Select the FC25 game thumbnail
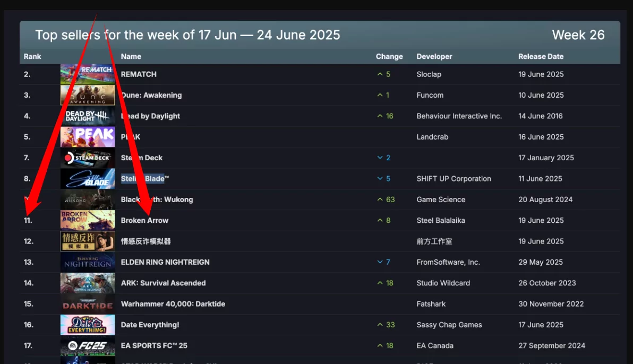 [x=88, y=346]
